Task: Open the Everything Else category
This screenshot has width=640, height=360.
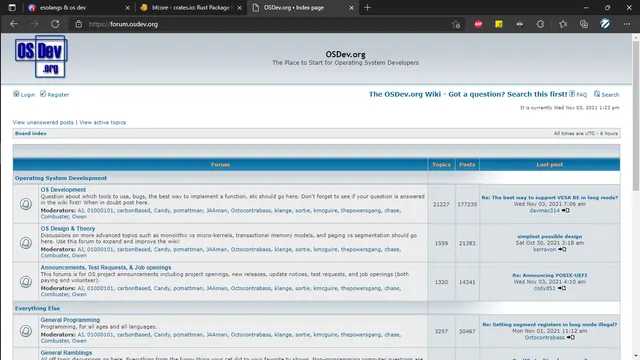Action: (x=38, y=309)
